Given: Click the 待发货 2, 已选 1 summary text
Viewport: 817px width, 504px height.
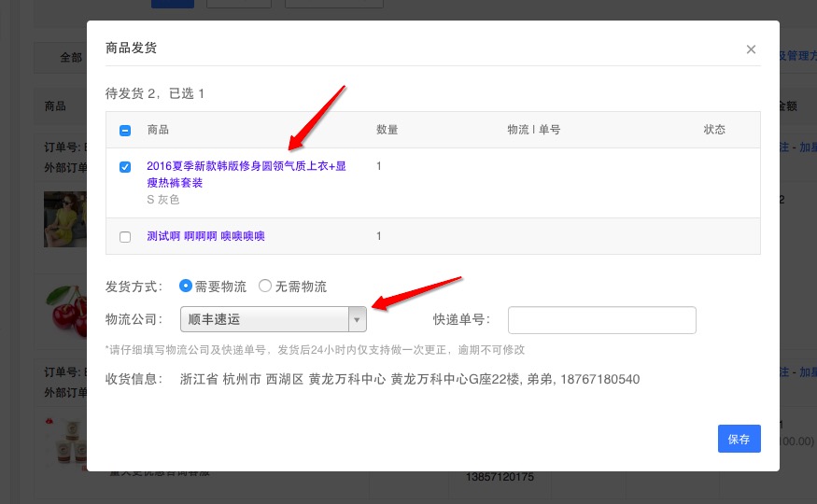Looking at the screenshot, I should click(155, 93).
